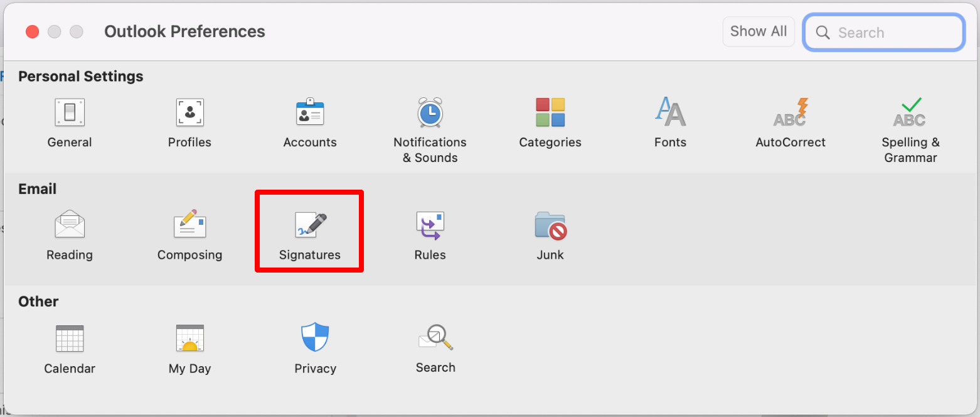
Task: Open the Composing settings pane
Action: pos(189,231)
